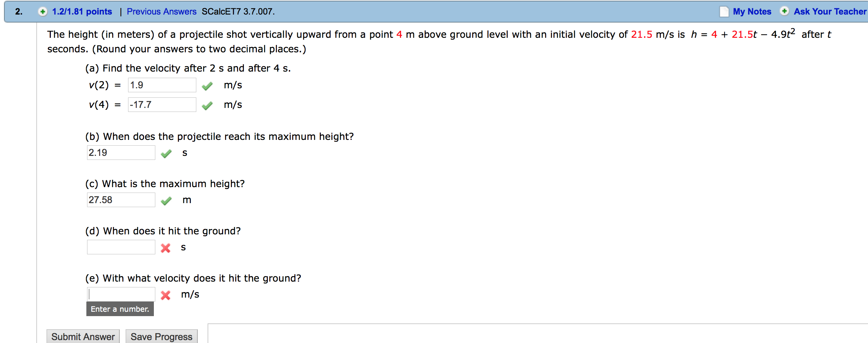Open My Notes using the notepad icon
Image resolution: width=868 pixels, height=343 pixels.
724,11
